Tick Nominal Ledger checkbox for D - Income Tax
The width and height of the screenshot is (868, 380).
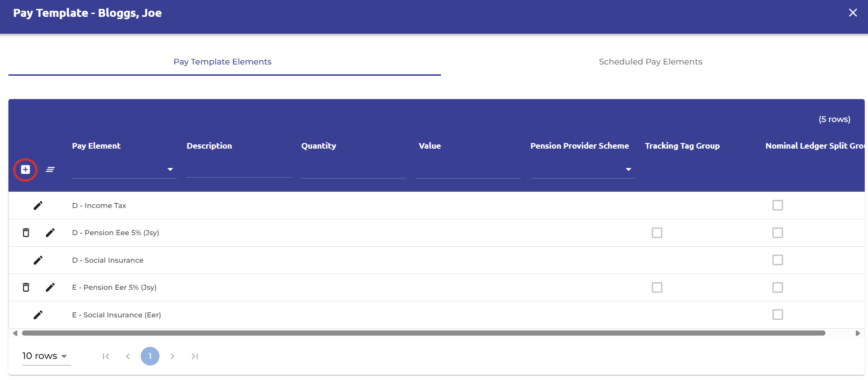click(x=778, y=205)
